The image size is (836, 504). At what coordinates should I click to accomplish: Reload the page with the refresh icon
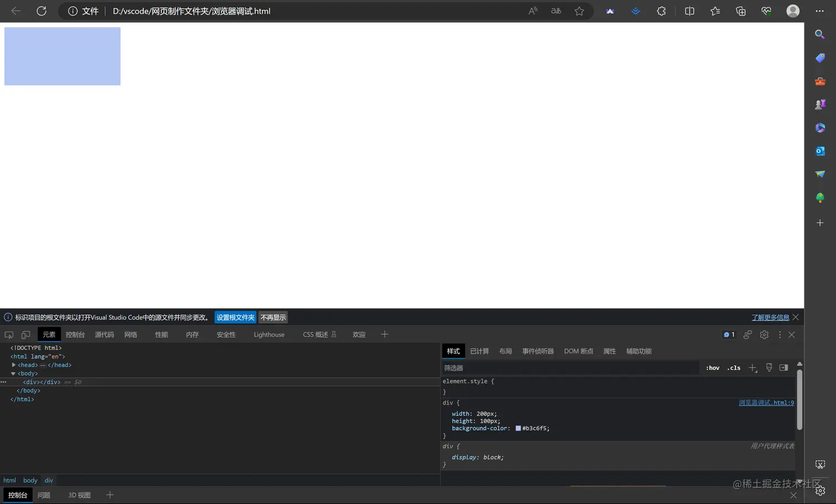pos(41,11)
